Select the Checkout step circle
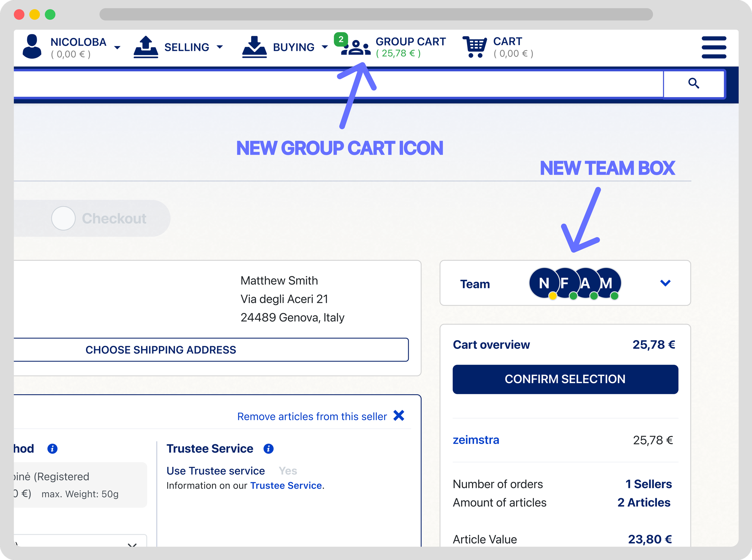 63,218
